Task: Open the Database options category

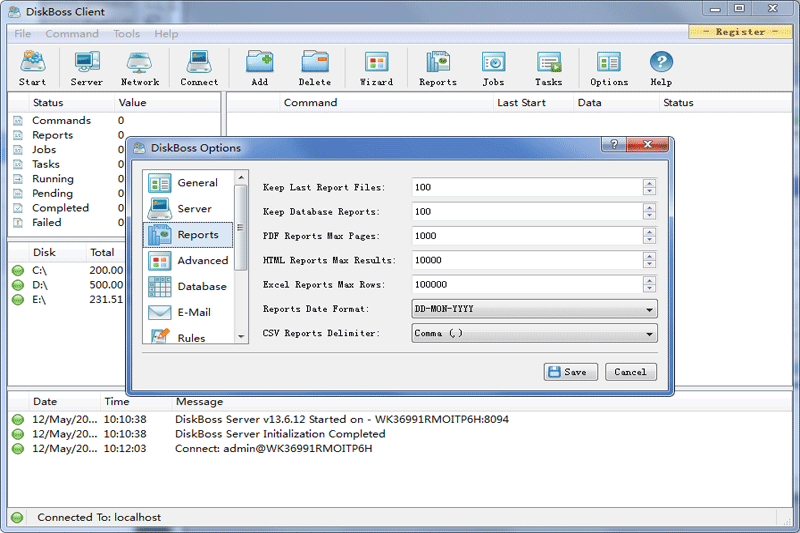Action: pos(191,287)
